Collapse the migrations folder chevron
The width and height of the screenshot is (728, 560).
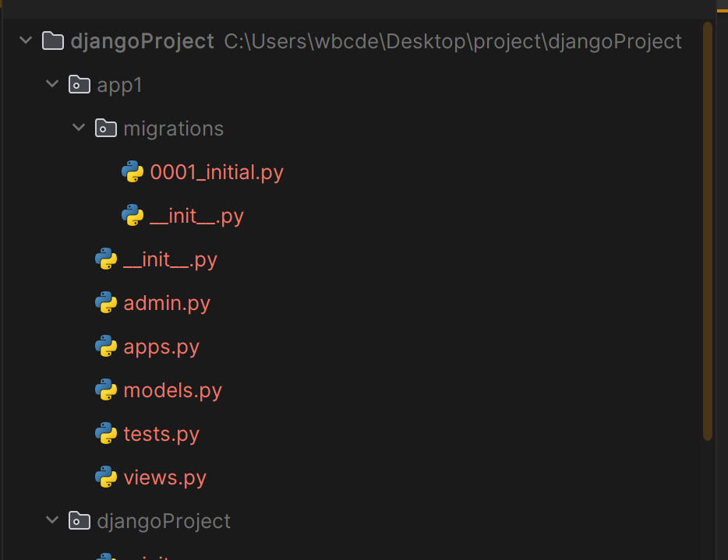79,129
